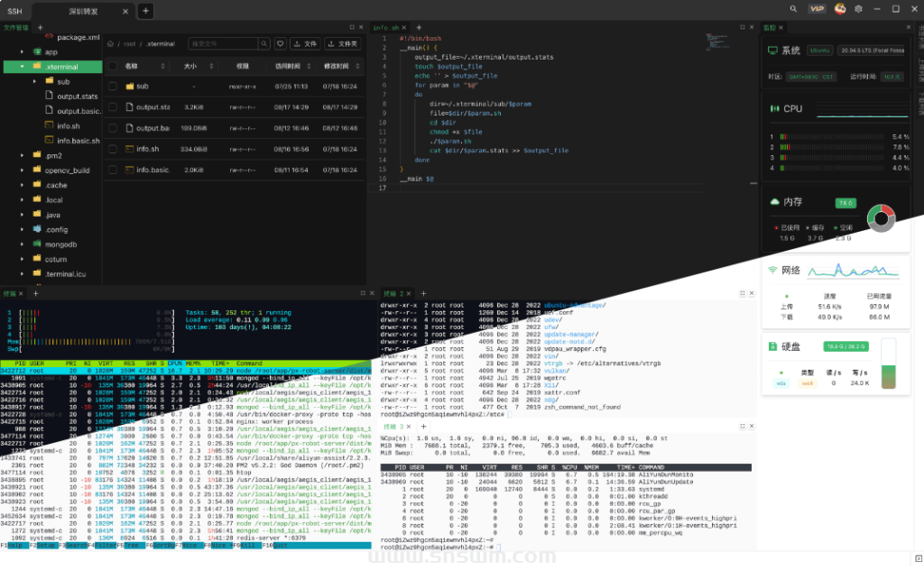This screenshot has height=580, width=924.
Task: Click the 文件夹 upload folder button
Action: pos(342,43)
